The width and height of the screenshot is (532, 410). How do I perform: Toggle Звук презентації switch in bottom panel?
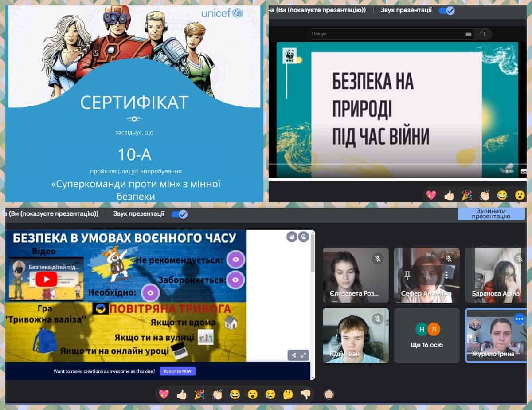pos(180,214)
